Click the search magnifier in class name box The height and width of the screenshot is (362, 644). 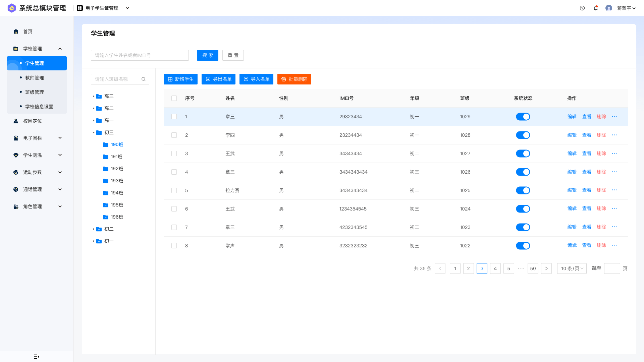(x=144, y=79)
